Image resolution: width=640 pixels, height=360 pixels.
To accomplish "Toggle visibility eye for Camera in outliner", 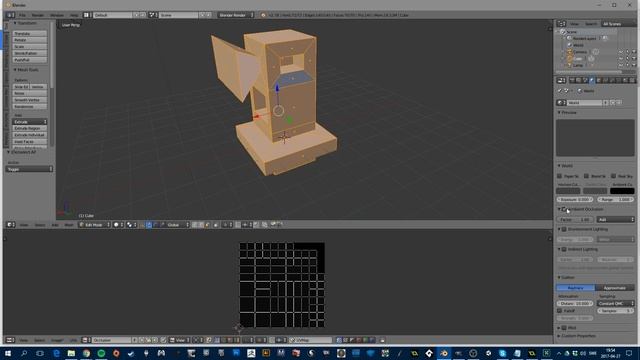I will click(x=621, y=52).
